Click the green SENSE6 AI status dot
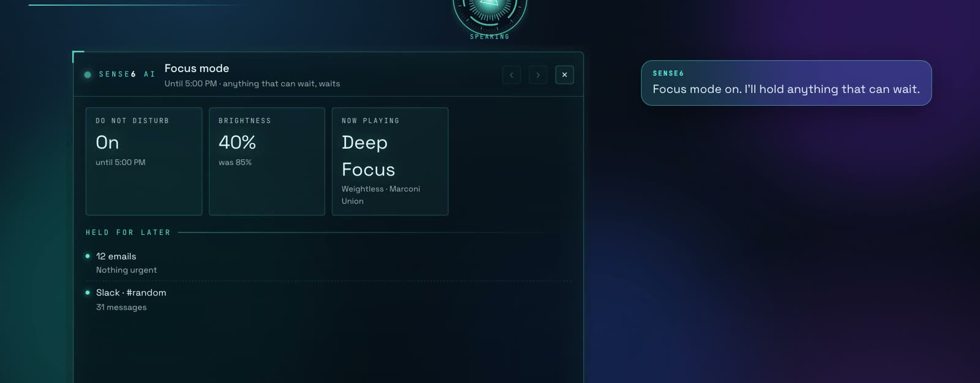The height and width of the screenshot is (383, 980). 88,75
